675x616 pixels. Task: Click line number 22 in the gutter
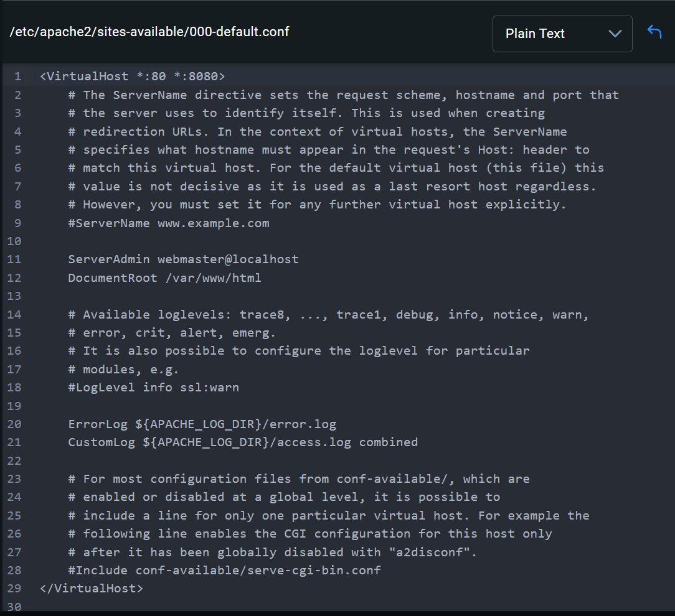(x=14, y=460)
